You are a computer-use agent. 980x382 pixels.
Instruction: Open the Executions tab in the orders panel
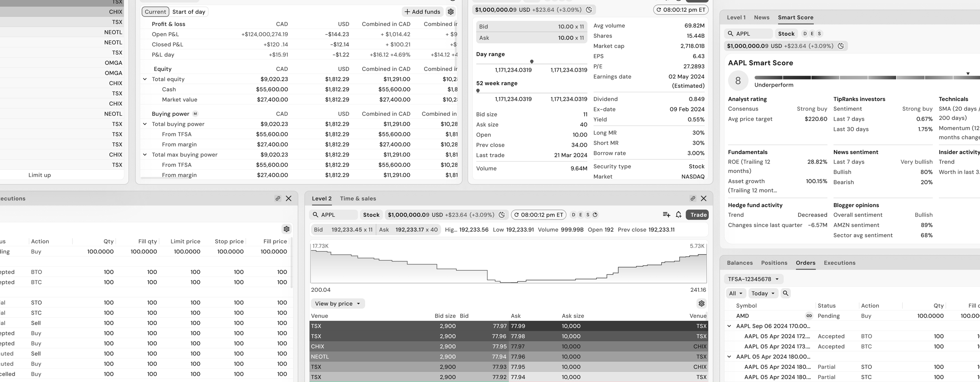pyautogui.click(x=840, y=263)
